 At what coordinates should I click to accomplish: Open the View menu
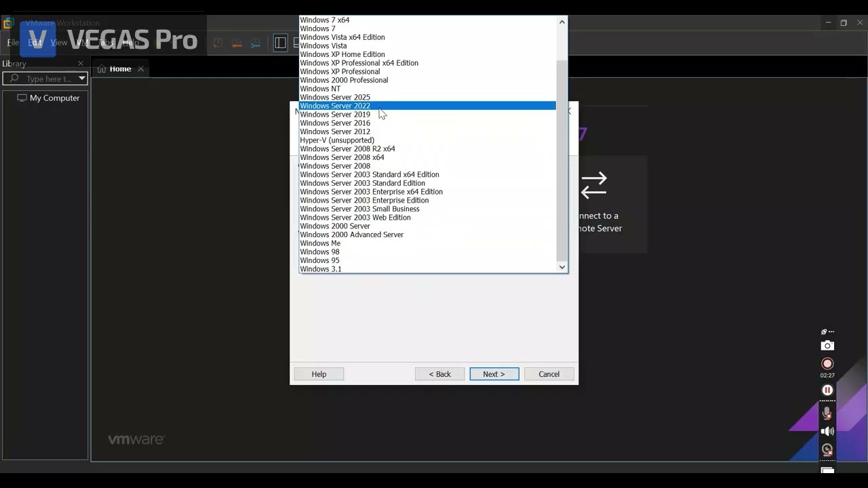59,43
